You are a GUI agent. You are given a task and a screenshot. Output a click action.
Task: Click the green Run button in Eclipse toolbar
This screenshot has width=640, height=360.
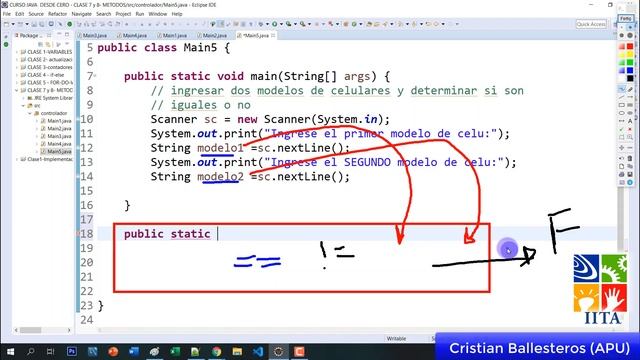[x=274, y=24]
